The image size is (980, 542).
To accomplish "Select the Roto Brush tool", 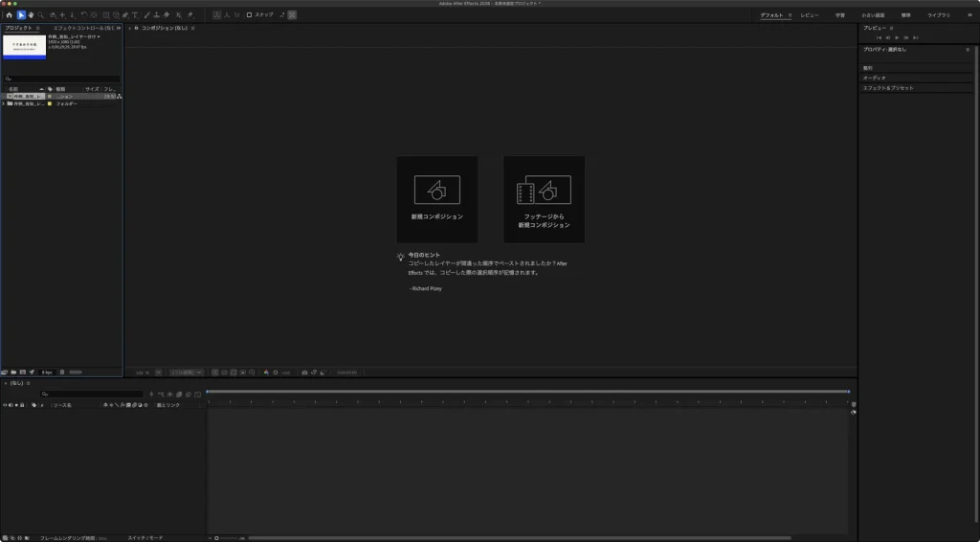I will tap(179, 15).
